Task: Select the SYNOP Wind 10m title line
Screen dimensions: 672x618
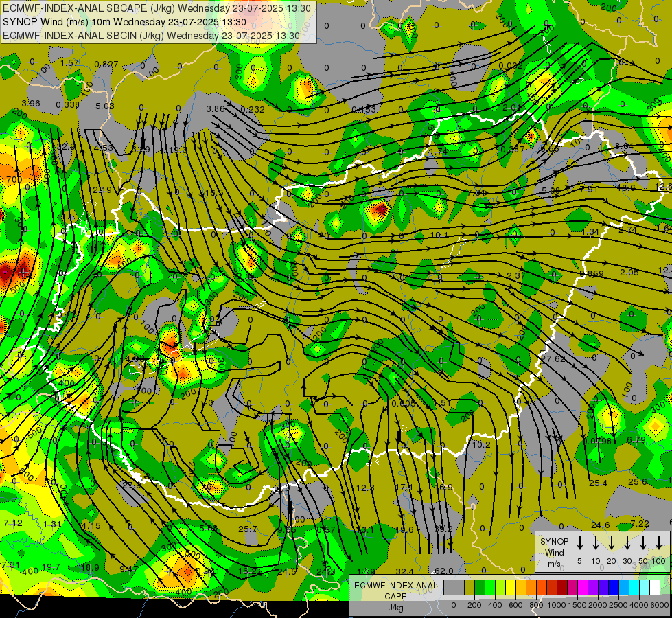Action: click(124, 22)
